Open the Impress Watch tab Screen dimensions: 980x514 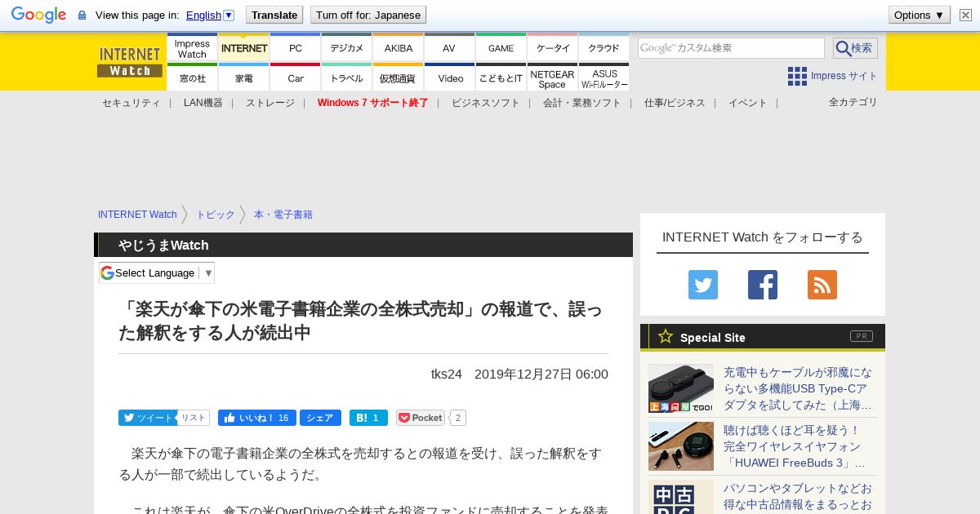tap(192, 48)
